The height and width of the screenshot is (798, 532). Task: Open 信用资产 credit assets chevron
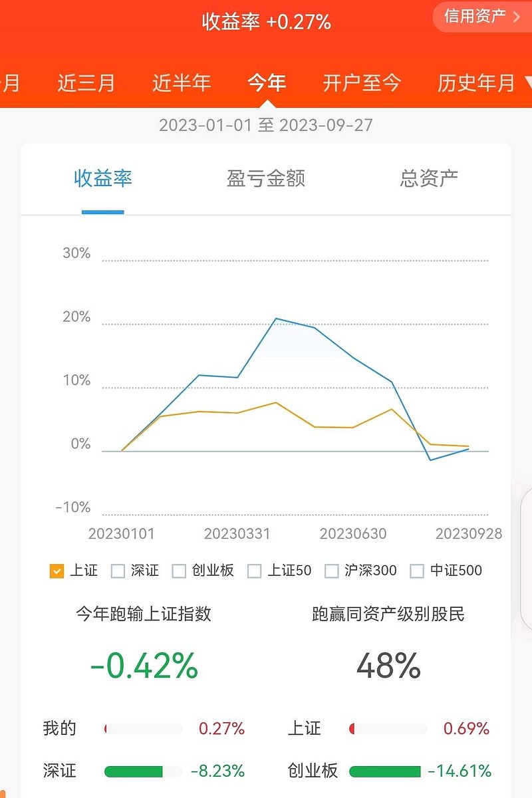click(x=516, y=17)
